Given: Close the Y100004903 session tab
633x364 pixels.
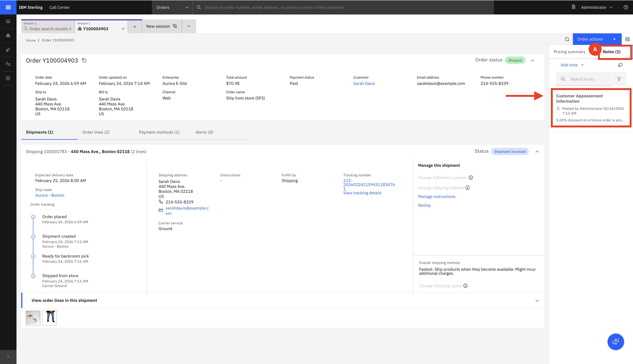Looking at the screenshot, I should tap(123, 29).
